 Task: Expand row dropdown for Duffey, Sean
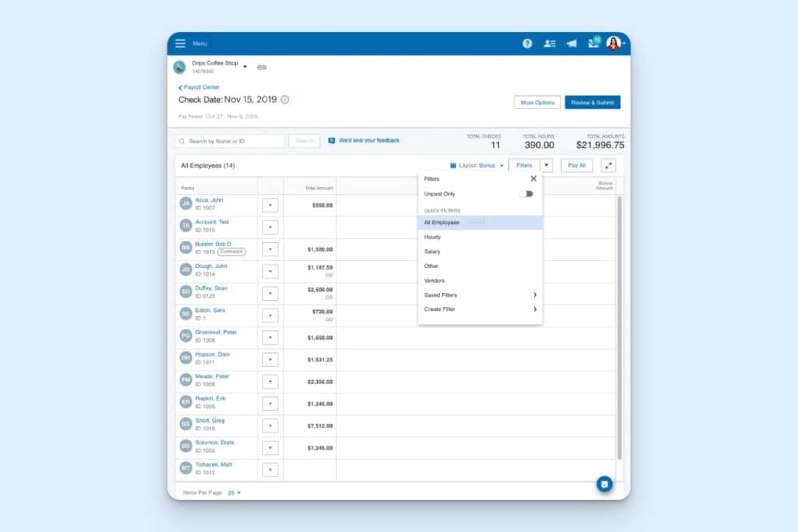270,294
